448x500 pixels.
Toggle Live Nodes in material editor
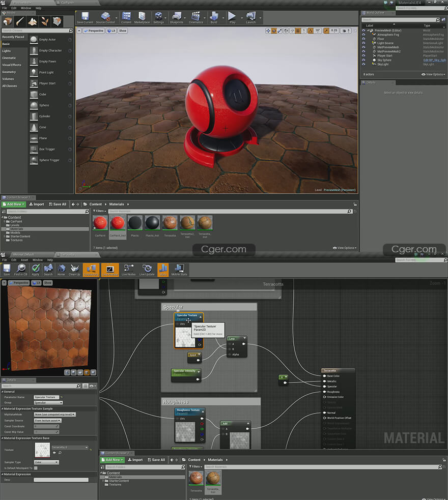[x=129, y=270]
